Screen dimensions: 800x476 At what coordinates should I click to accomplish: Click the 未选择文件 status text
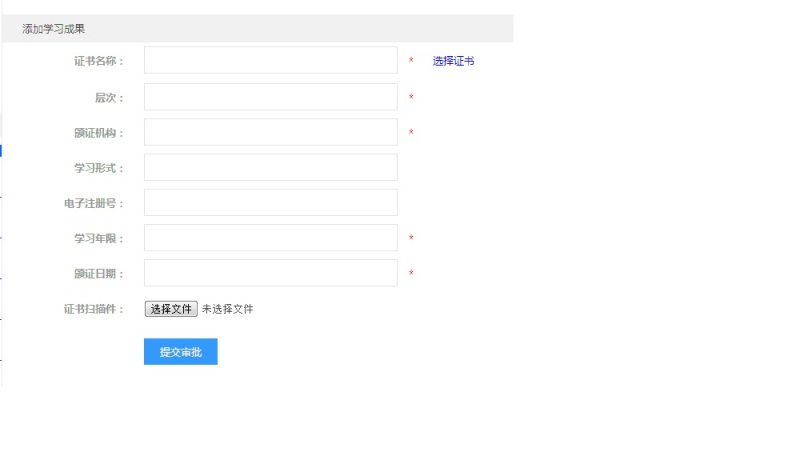[228, 309]
